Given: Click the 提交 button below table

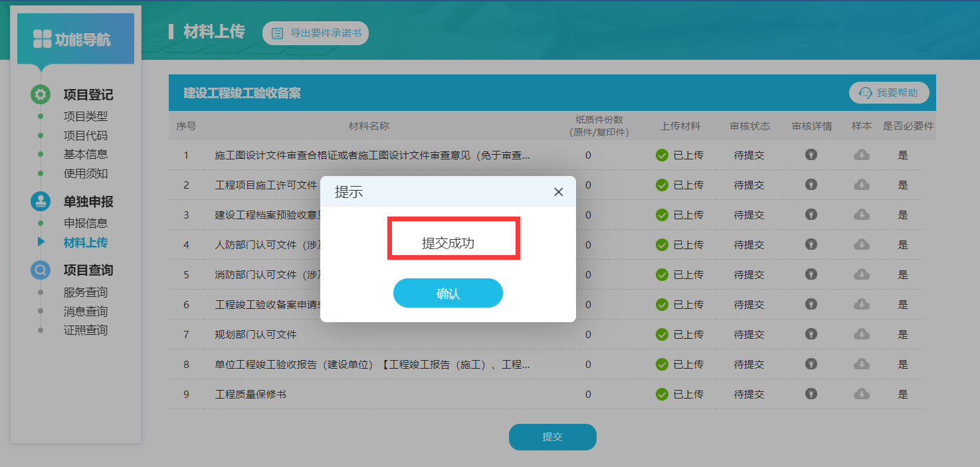Looking at the screenshot, I should [x=552, y=437].
